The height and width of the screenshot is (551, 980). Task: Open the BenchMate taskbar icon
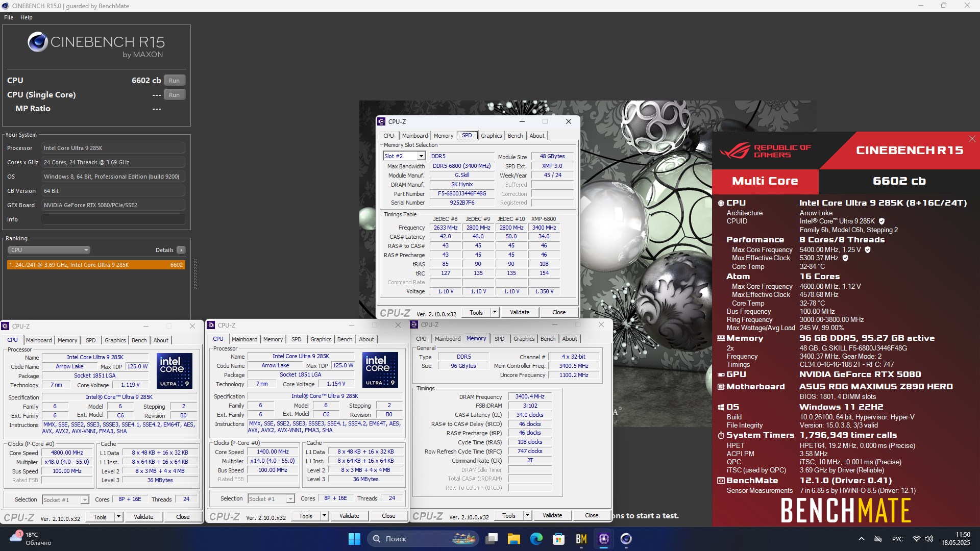click(x=581, y=539)
